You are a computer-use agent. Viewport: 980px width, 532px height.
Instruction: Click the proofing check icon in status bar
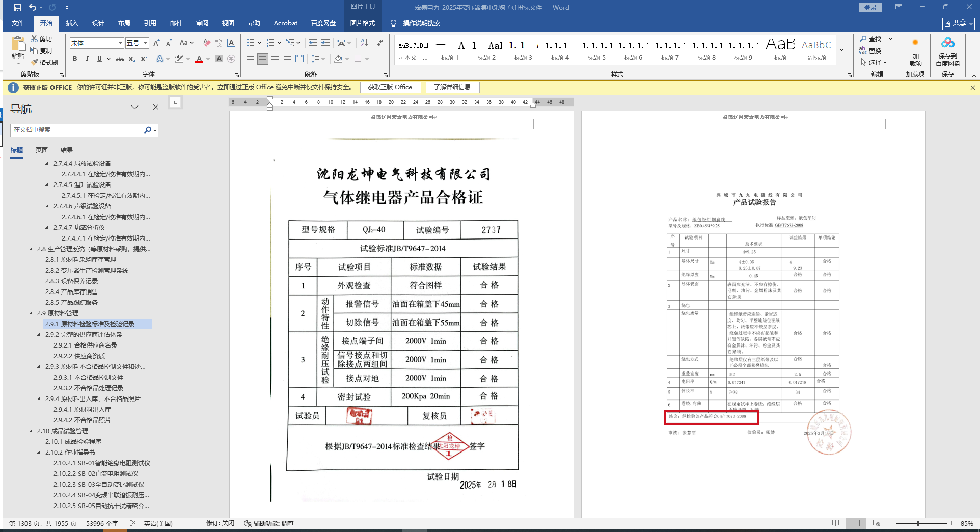tap(131, 523)
